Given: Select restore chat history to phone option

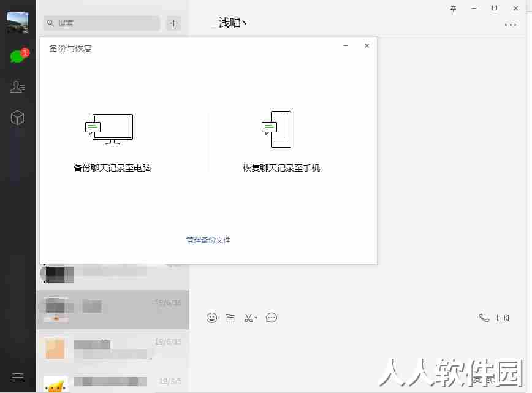Looking at the screenshot, I should click(x=281, y=142).
